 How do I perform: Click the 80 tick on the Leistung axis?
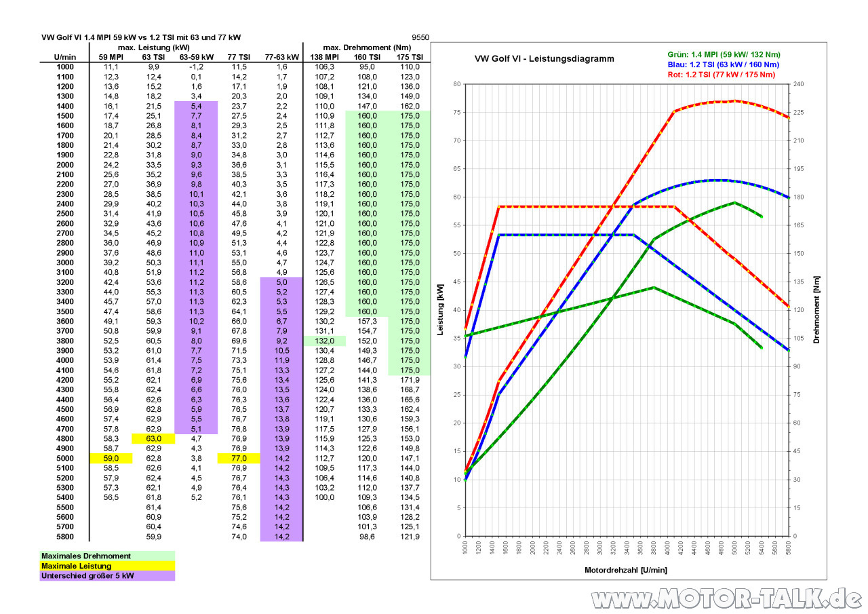point(458,84)
